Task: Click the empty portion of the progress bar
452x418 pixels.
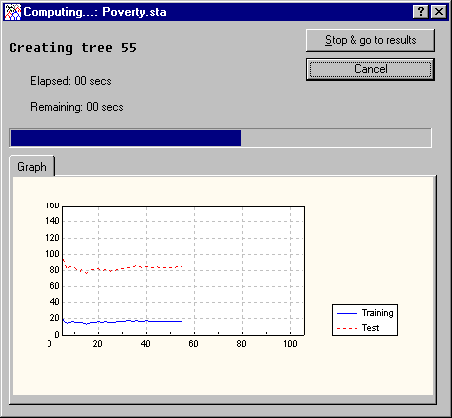Action: coord(336,138)
